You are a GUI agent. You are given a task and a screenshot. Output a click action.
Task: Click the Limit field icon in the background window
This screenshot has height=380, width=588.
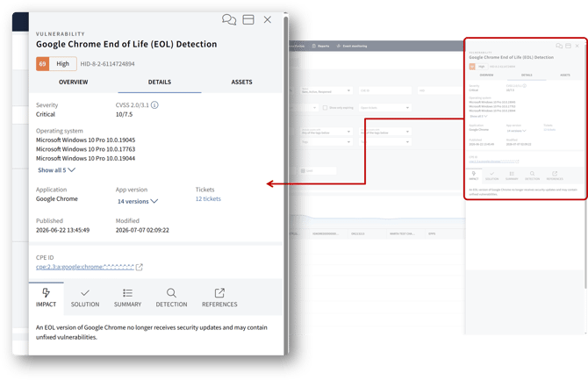(x=303, y=170)
